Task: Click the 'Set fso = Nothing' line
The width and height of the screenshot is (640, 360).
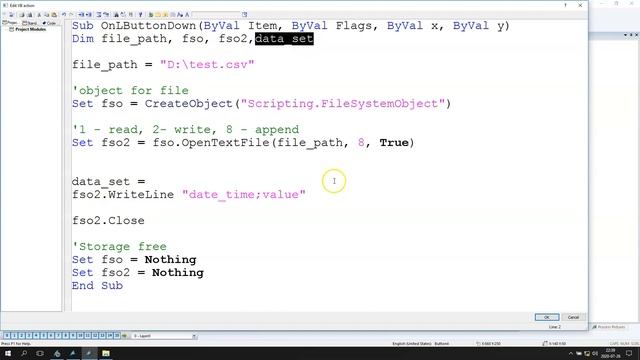Action: [x=134, y=260]
